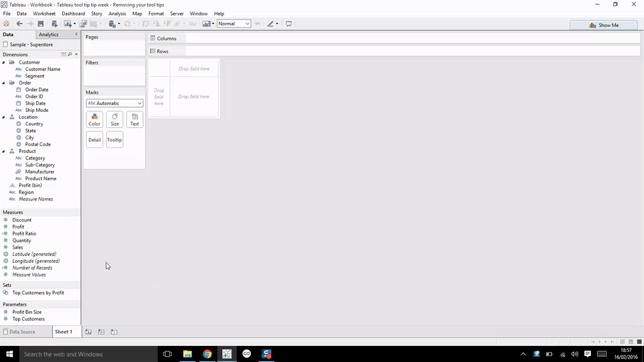Screen dimensions: 644x362
Task: Click the Detail mark card
Action: [95, 139]
